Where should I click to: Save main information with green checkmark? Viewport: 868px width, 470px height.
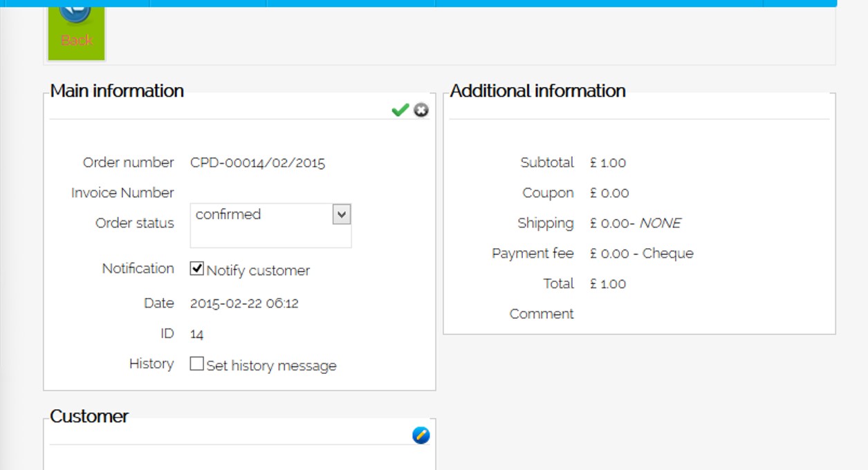click(400, 110)
